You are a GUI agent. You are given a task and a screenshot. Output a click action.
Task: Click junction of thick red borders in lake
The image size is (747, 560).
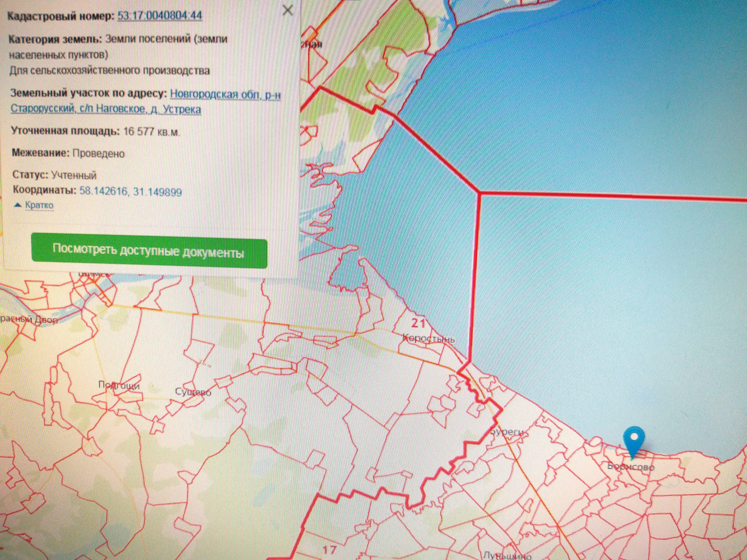coord(479,192)
